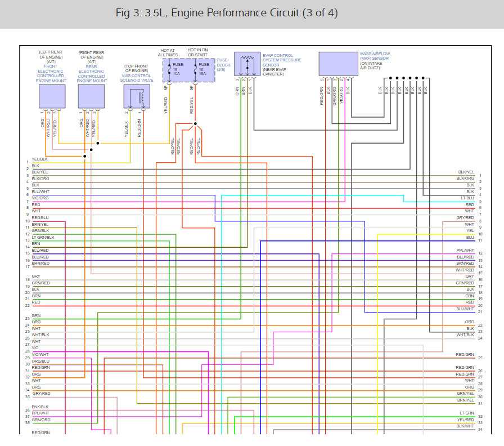Click the 'LT GRN/BLK' wire label on the left
This screenshot has height=446, width=504.
(x=43, y=237)
